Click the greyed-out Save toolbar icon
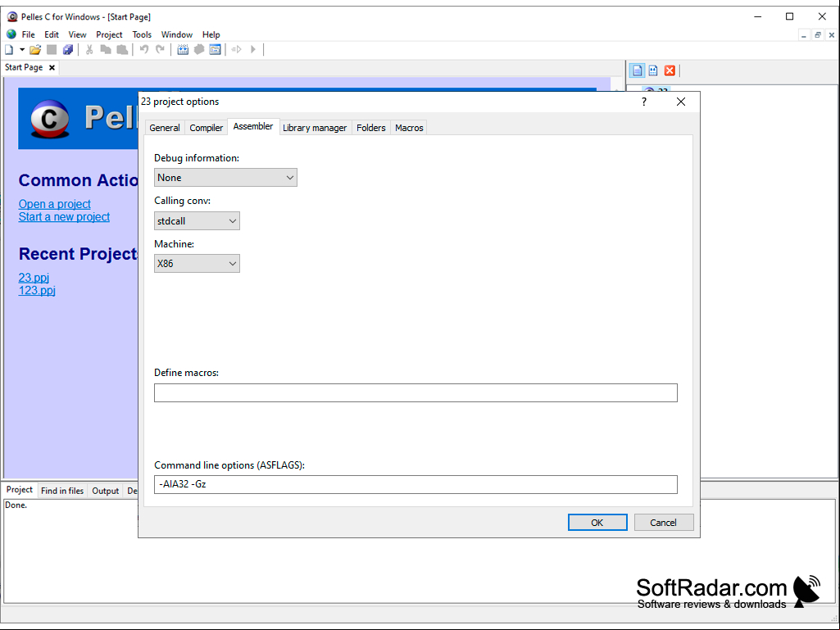The width and height of the screenshot is (840, 630). pyautogui.click(x=52, y=50)
